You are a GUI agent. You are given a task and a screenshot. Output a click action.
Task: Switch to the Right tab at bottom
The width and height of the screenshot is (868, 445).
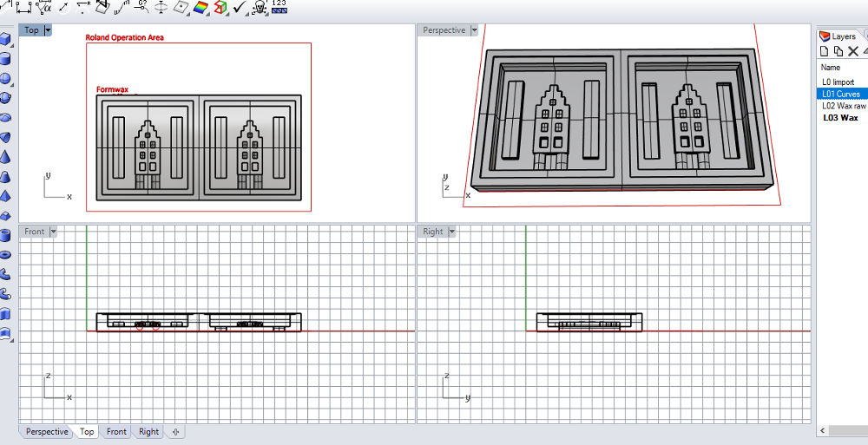point(149,432)
